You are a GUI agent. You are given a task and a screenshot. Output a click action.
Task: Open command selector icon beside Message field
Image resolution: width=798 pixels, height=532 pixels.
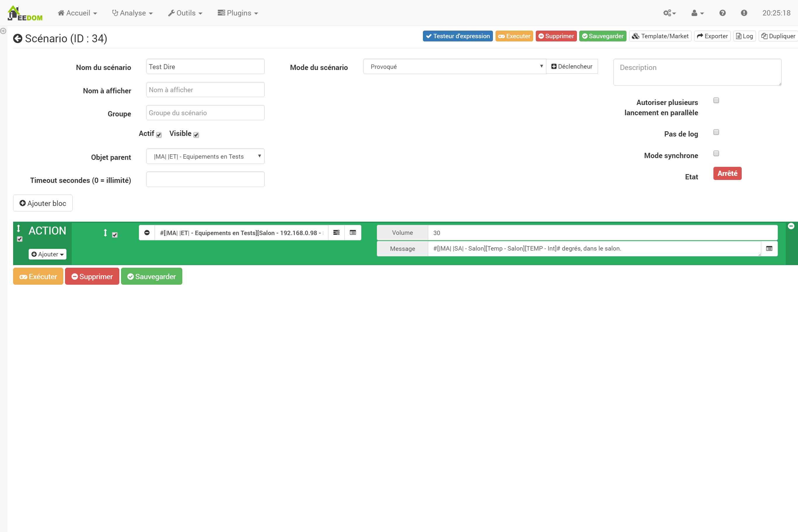pos(769,249)
